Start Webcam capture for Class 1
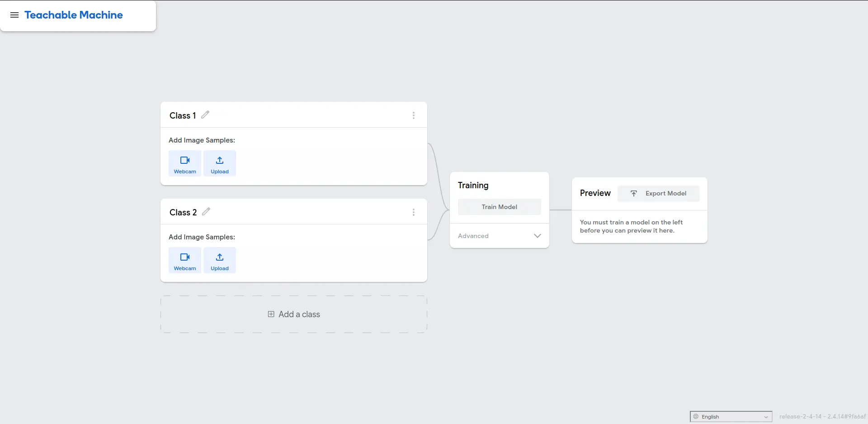This screenshot has width=868, height=424. coord(185,163)
